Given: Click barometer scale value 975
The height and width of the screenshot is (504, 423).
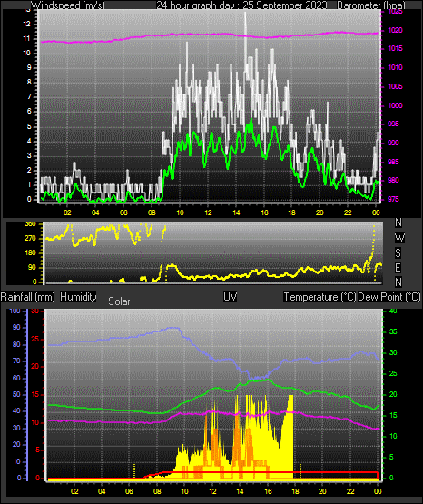Looking at the screenshot, I should point(393,199).
